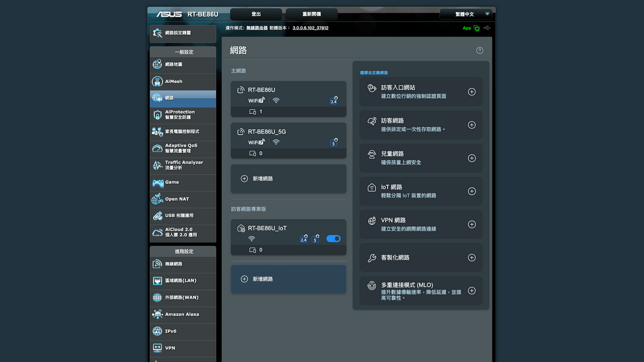This screenshot has height=362, width=644.
Task: Click the 登出 button
Action: click(x=257, y=14)
